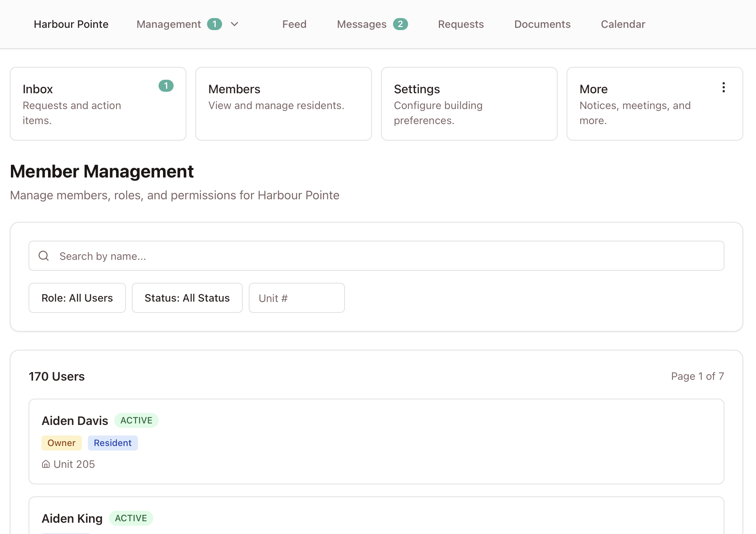Switch to the Documents tab
The image size is (756, 534).
click(542, 24)
